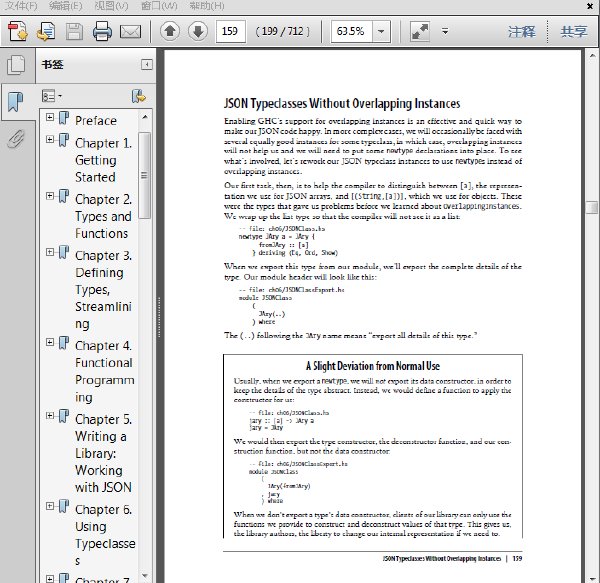
Task: Open the 文件(F) menu
Action: 21,6
